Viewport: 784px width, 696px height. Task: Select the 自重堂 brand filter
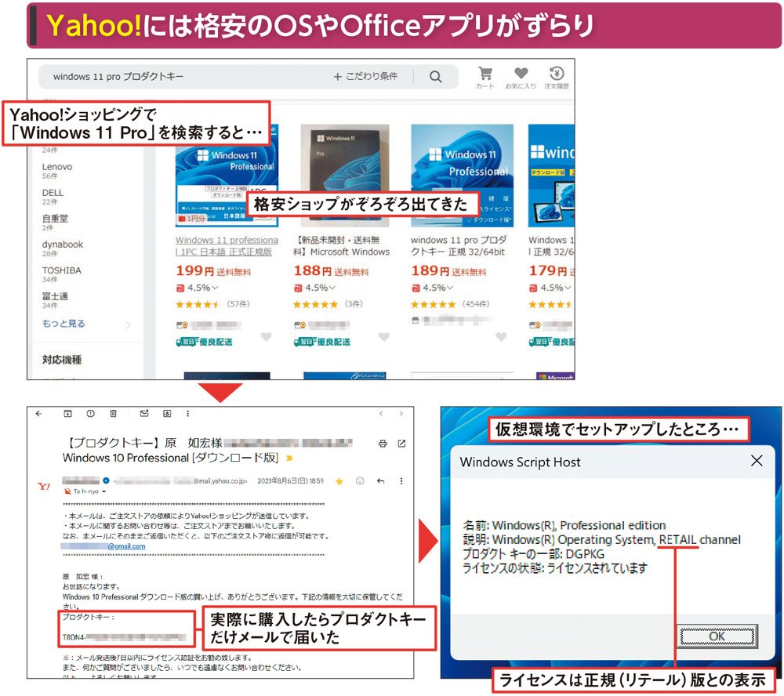[x=55, y=219]
